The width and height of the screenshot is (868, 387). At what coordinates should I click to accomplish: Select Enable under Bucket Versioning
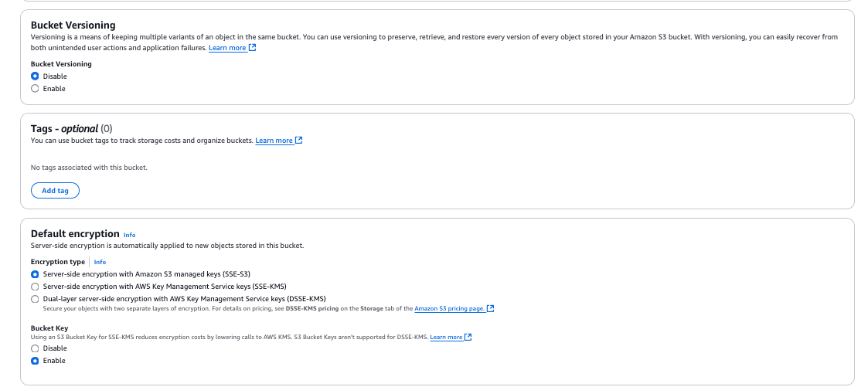35,89
